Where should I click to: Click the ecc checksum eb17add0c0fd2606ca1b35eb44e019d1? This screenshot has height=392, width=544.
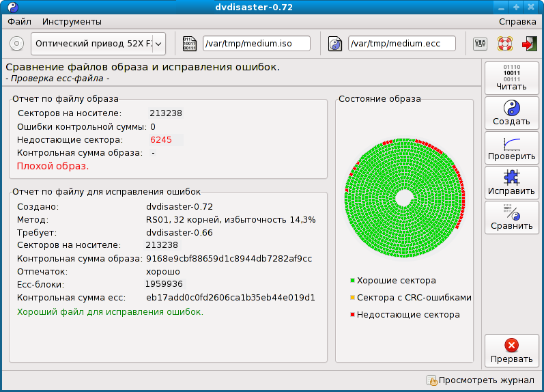(231, 298)
